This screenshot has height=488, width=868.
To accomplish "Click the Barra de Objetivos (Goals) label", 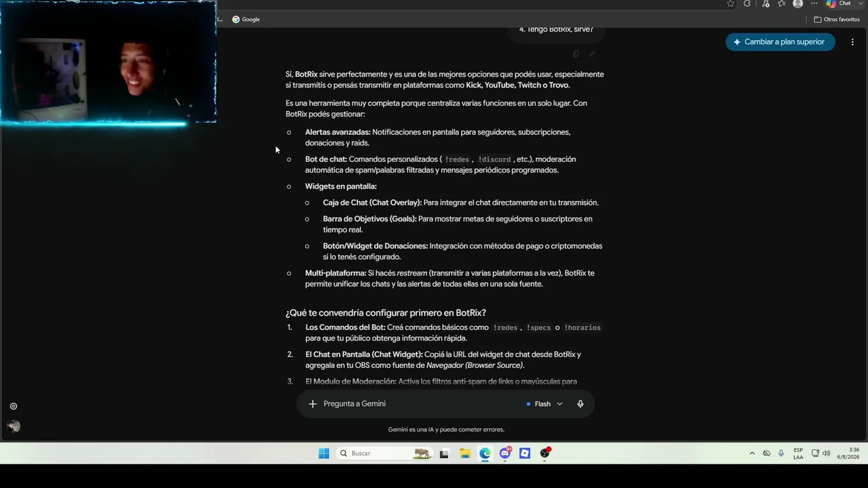I will [x=370, y=219].
